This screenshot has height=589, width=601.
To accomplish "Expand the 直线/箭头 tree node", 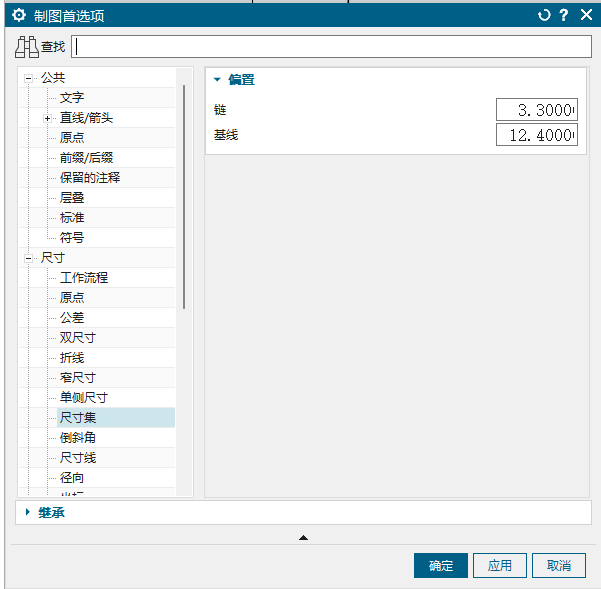I will pyautogui.click(x=47, y=118).
